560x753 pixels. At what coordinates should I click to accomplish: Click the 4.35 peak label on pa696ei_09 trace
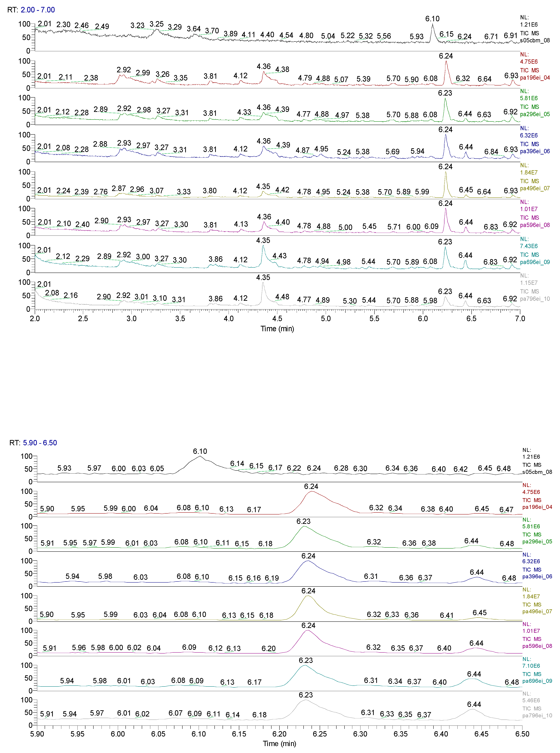263,240
